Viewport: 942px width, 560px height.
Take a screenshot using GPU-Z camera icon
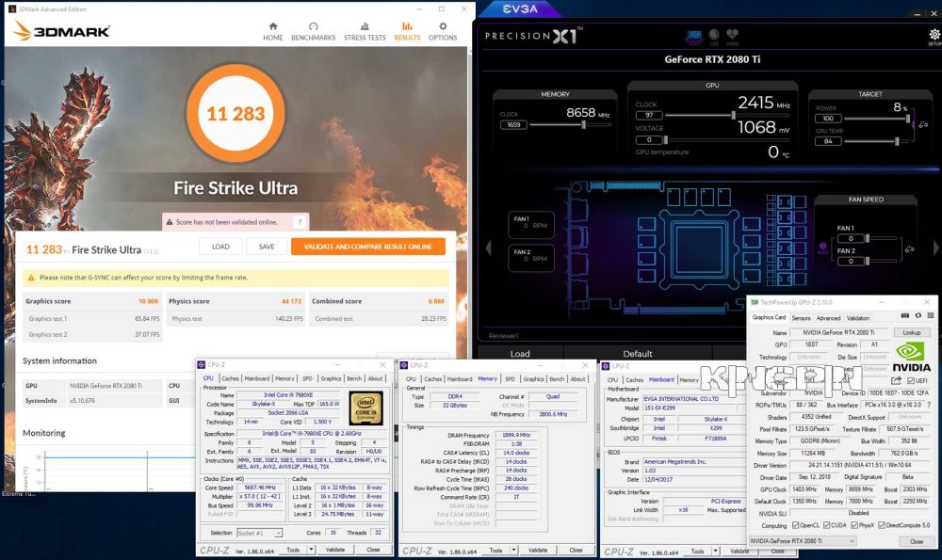(x=904, y=316)
